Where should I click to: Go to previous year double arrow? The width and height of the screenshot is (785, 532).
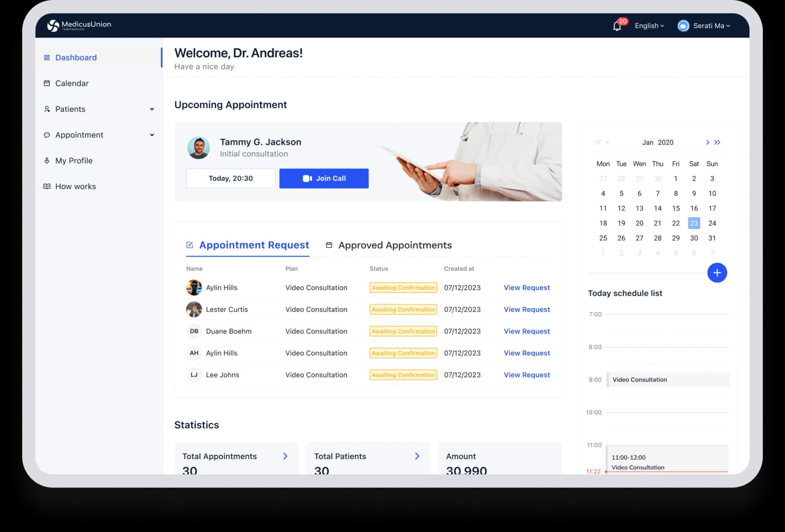coord(598,142)
